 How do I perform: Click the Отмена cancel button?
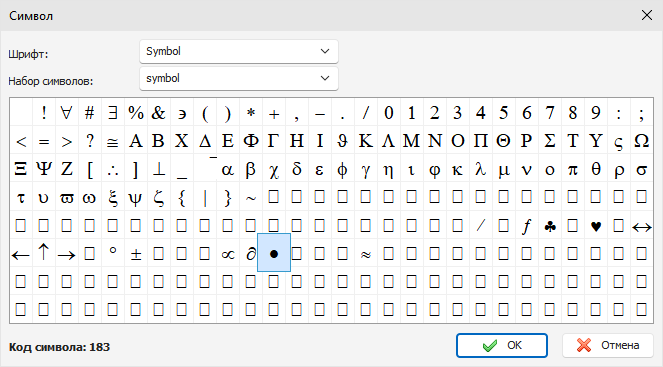[608, 345]
